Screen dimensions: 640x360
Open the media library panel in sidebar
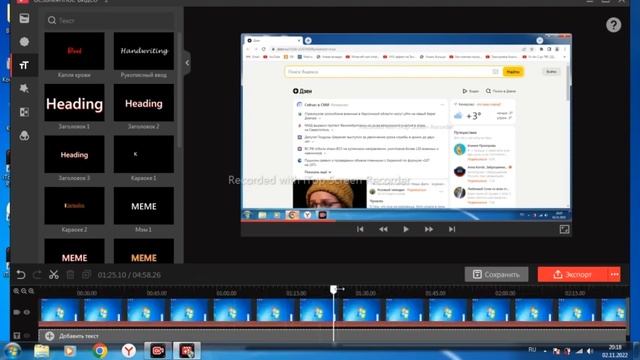coord(24,18)
